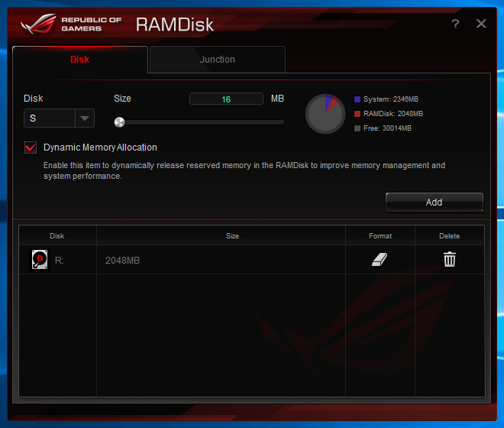Click the Add button

pyautogui.click(x=434, y=202)
